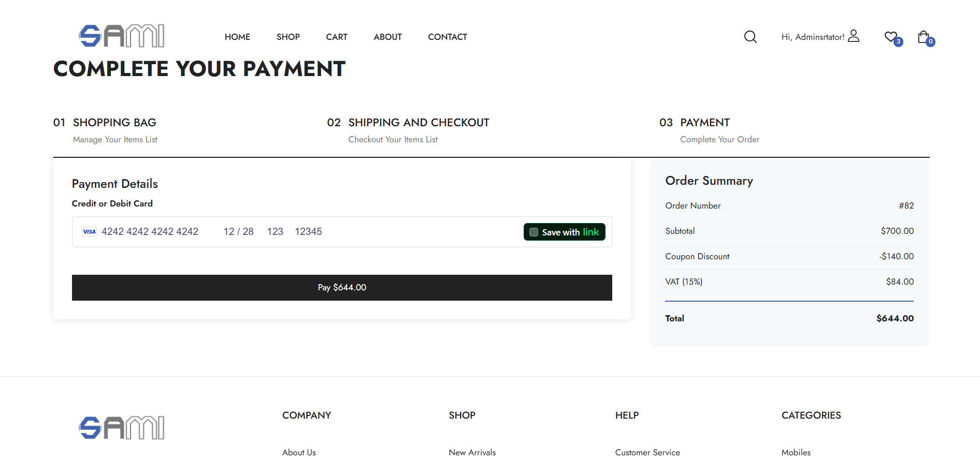Viewport: 980px width, 459px height.
Task: Click the Visa card brand icon
Action: coord(89,232)
